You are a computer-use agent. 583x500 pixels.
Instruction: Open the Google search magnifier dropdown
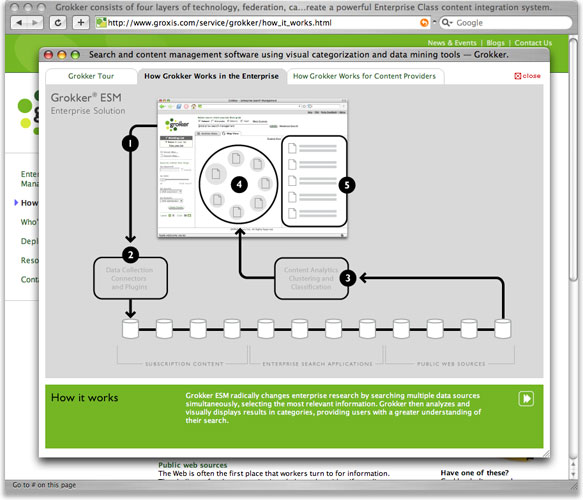coord(447,23)
